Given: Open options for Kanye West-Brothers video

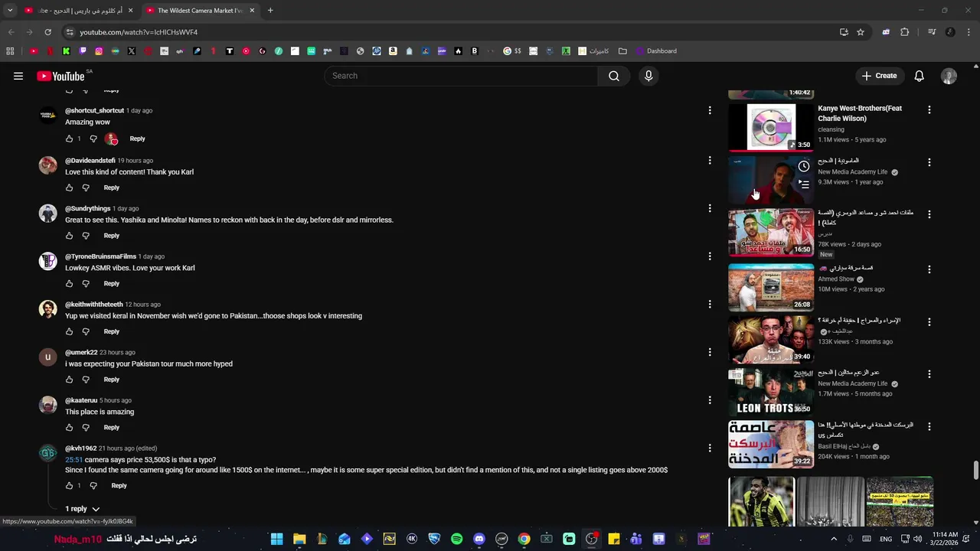Looking at the screenshot, I should click(x=929, y=110).
